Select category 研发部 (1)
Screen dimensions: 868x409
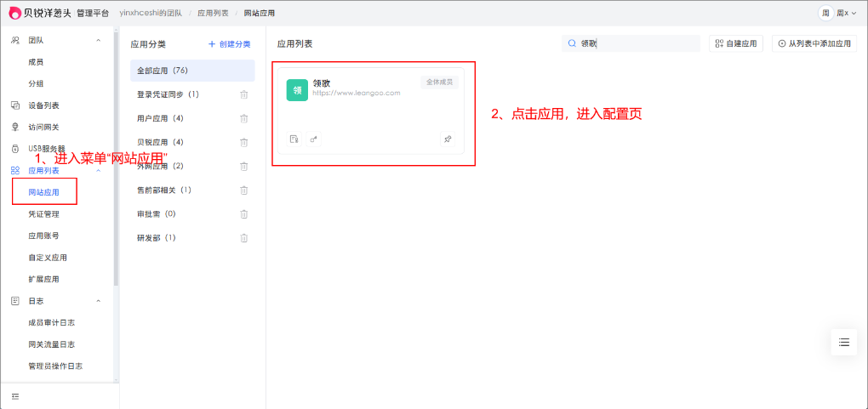[156, 238]
